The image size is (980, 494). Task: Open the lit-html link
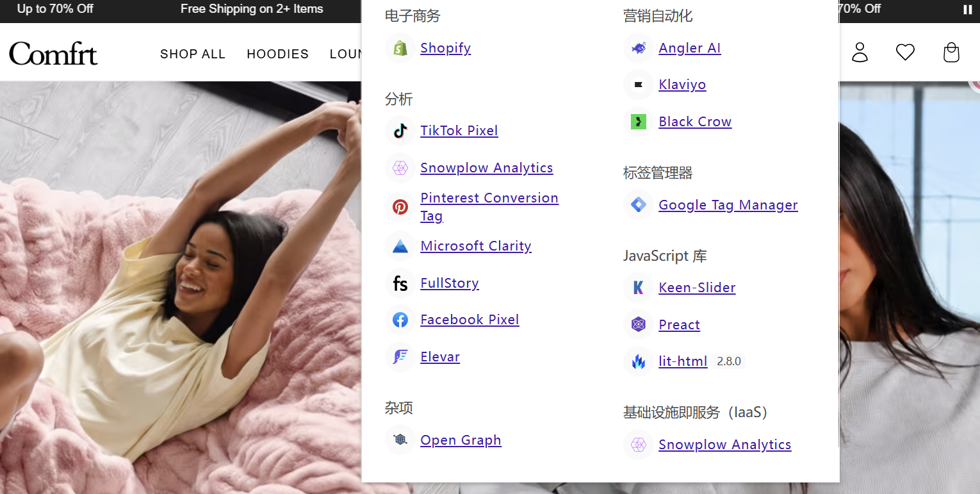point(683,361)
